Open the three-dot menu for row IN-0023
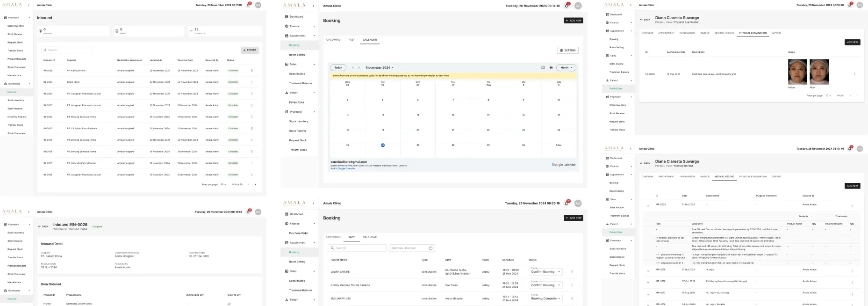Screen dimensions: 868x306 252,105
